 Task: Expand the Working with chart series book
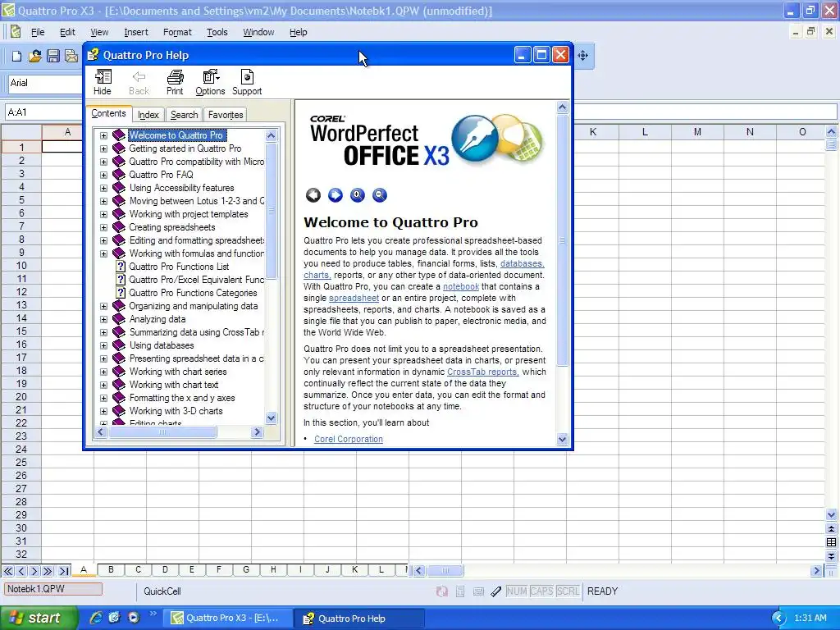(104, 372)
